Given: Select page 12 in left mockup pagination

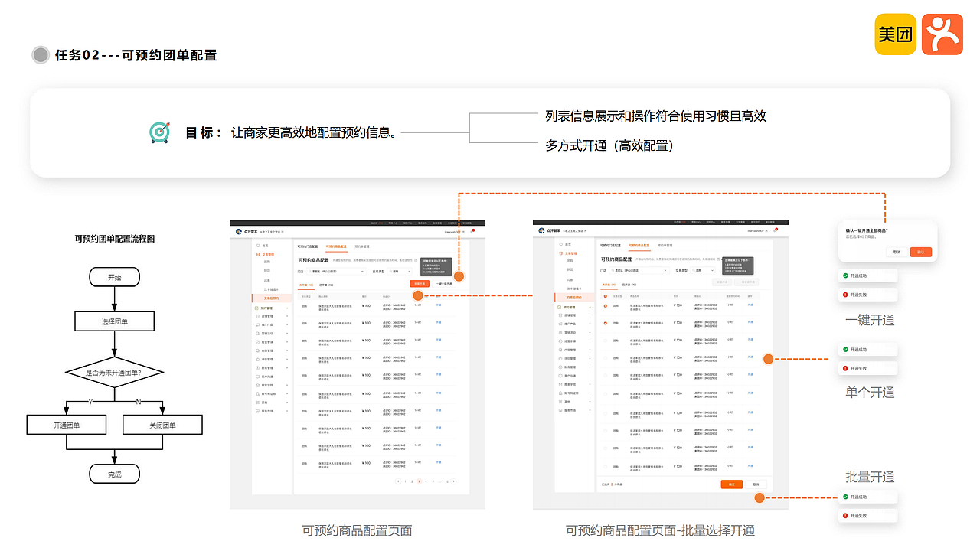Looking at the screenshot, I should [x=446, y=481].
